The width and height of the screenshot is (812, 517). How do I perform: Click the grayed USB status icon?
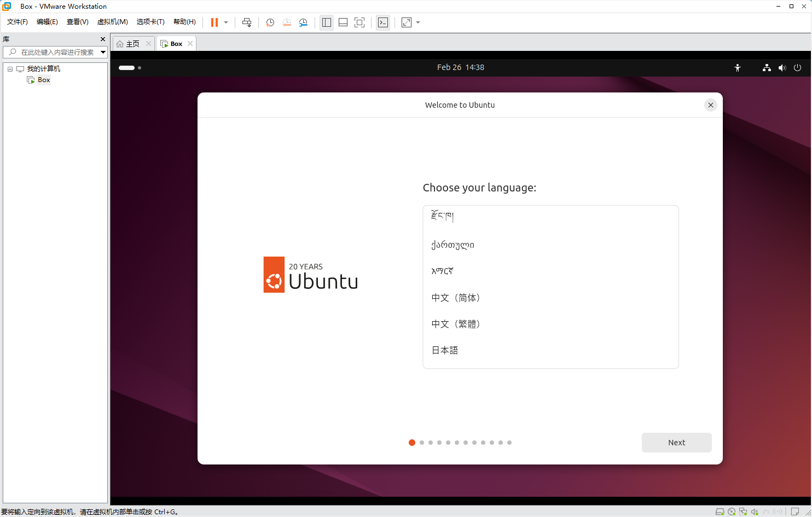pyautogui.click(x=766, y=512)
